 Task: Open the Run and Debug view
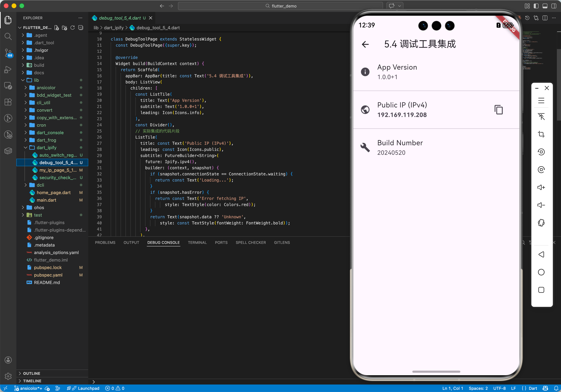pos(8,70)
